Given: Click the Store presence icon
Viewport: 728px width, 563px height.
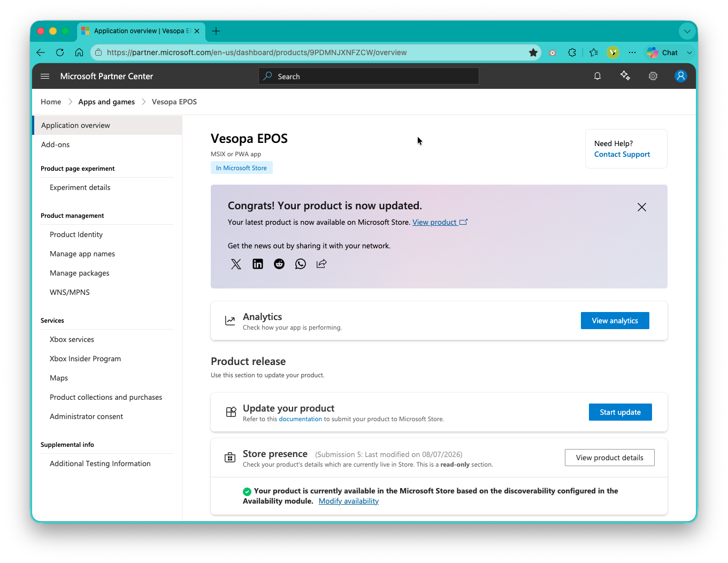Looking at the screenshot, I should [x=230, y=458].
